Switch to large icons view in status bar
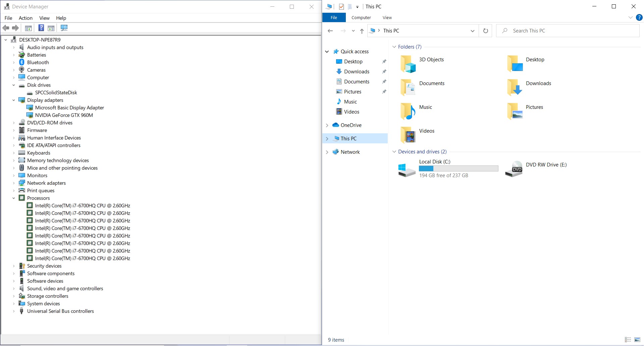This screenshot has height=346, width=644. [637, 340]
